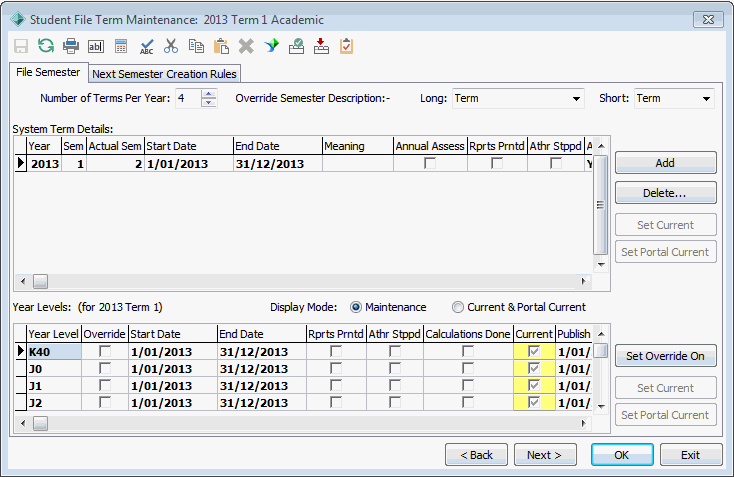
Task: Increase Number of Terms Per Year
Action: click(209, 94)
